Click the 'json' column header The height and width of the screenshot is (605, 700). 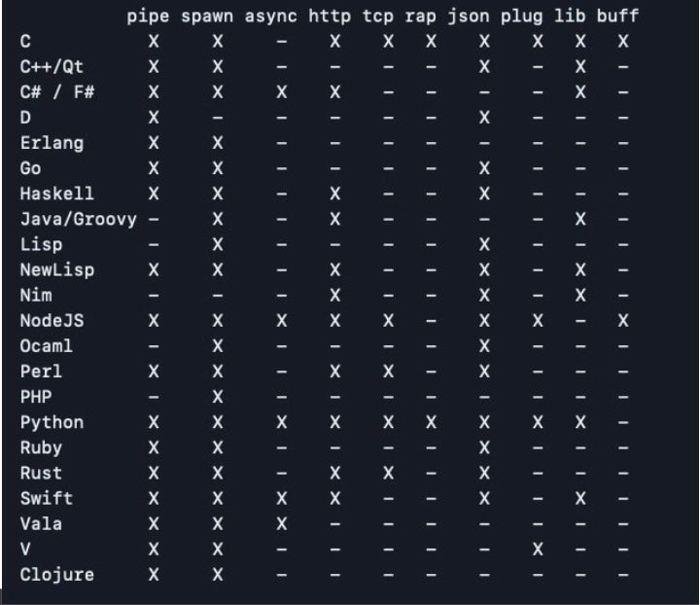(x=471, y=17)
